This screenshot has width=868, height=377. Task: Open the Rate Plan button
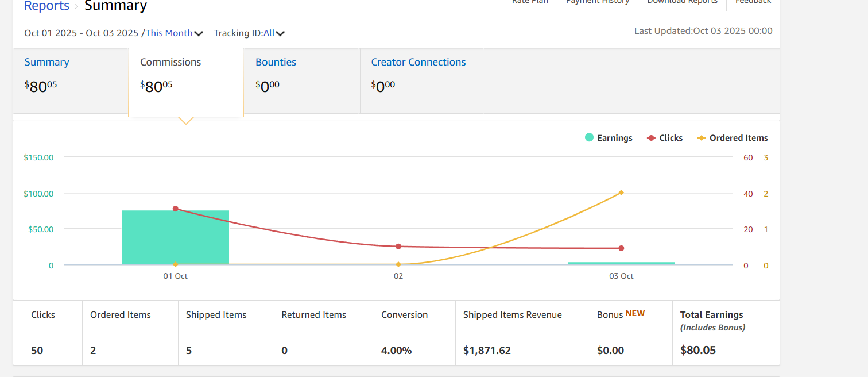click(x=530, y=3)
